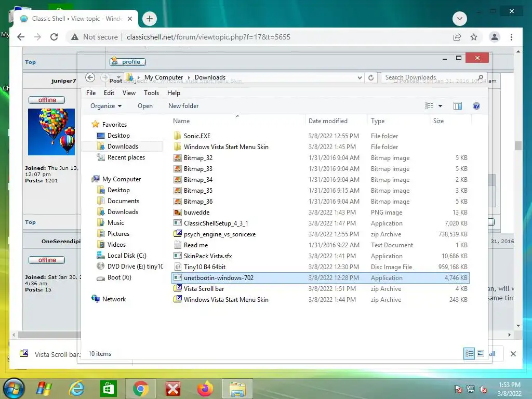Click the Explorer back arrow button

point(90,77)
